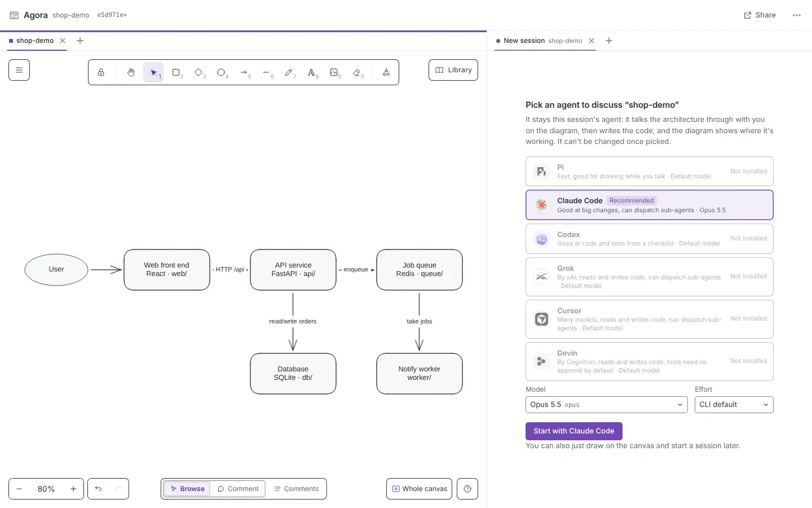Activate the Arrow tool
812x508 pixels.
[244, 72]
